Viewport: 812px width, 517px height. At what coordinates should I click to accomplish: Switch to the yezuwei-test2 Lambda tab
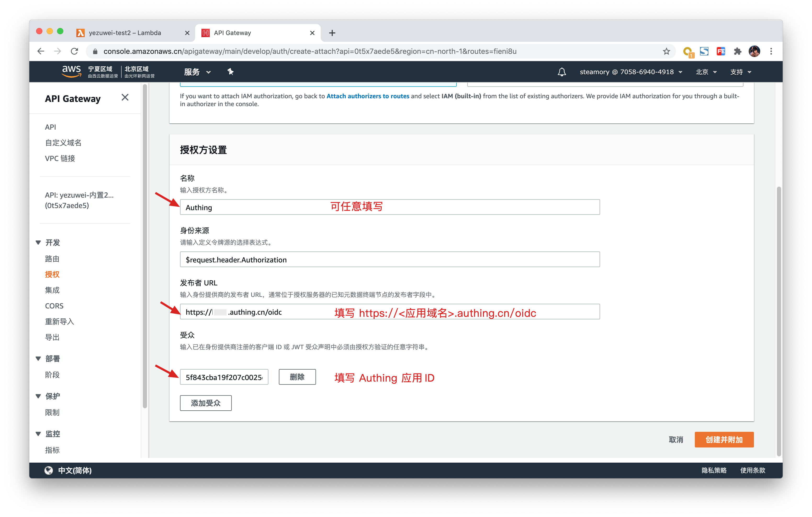pos(125,33)
